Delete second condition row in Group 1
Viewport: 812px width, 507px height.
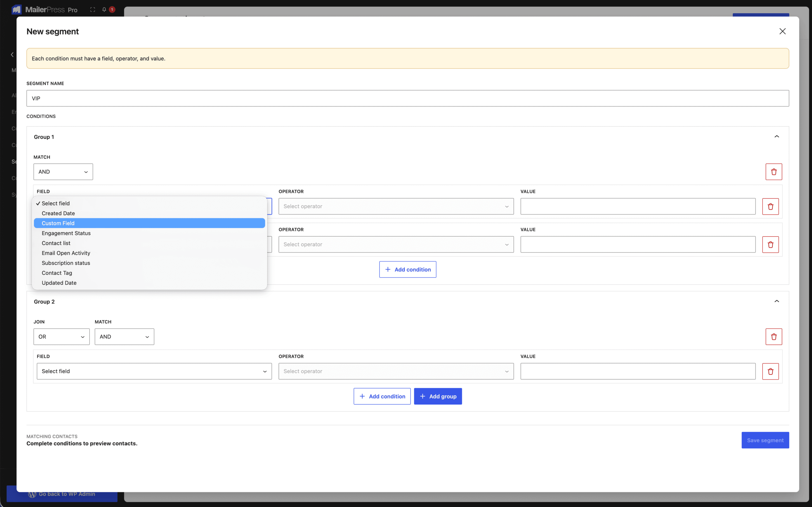point(770,244)
